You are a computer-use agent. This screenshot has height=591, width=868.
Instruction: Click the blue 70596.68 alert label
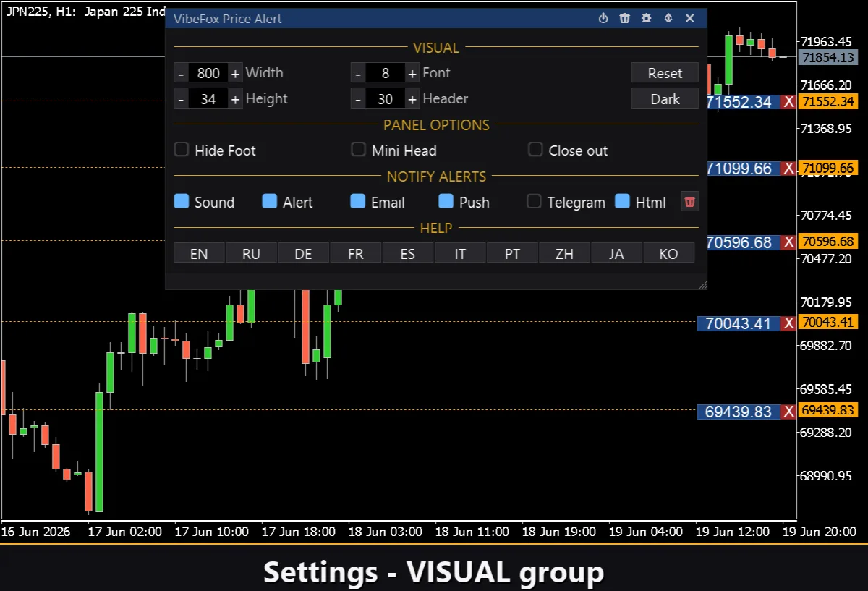click(744, 242)
